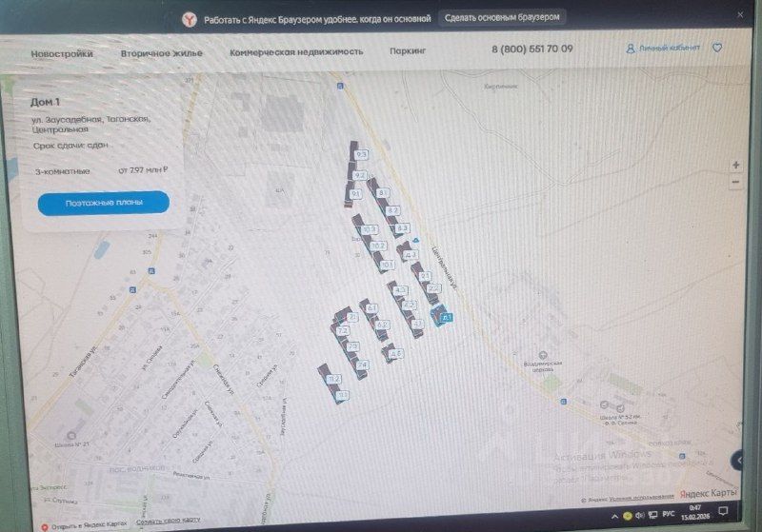762x532 pixels.
Task: Open the Вторичное жилье section
Action: tap(161, 53)
